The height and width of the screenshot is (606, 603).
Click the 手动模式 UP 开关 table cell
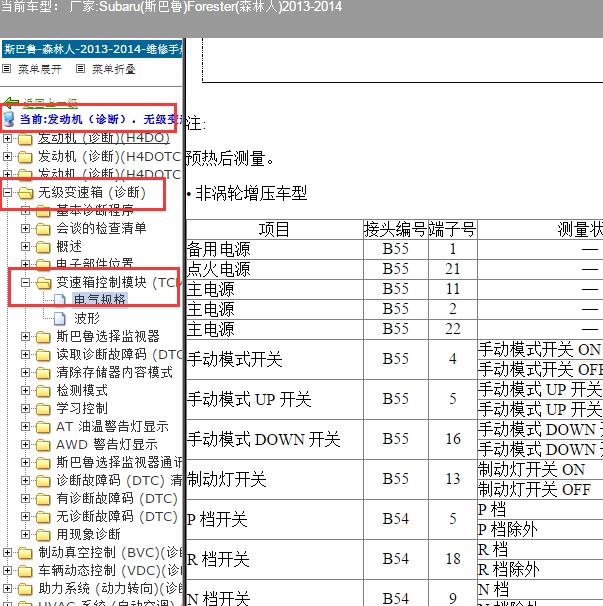tap(274, 400)
